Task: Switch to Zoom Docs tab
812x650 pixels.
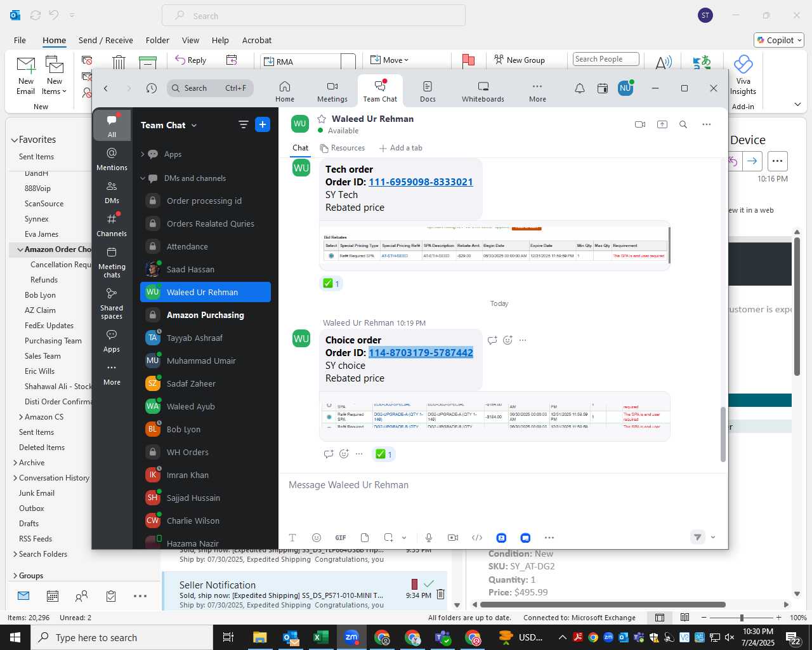Action: [x=428, y=92]
